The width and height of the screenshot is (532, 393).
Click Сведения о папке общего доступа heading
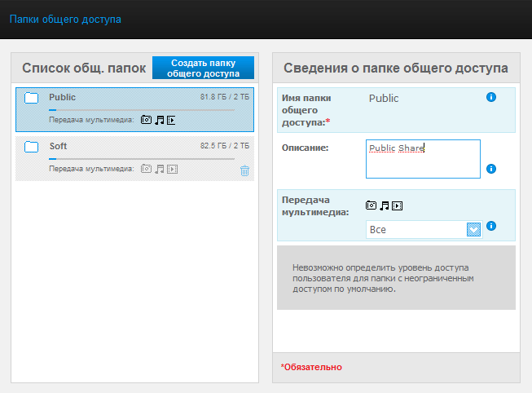pos(396,68)
